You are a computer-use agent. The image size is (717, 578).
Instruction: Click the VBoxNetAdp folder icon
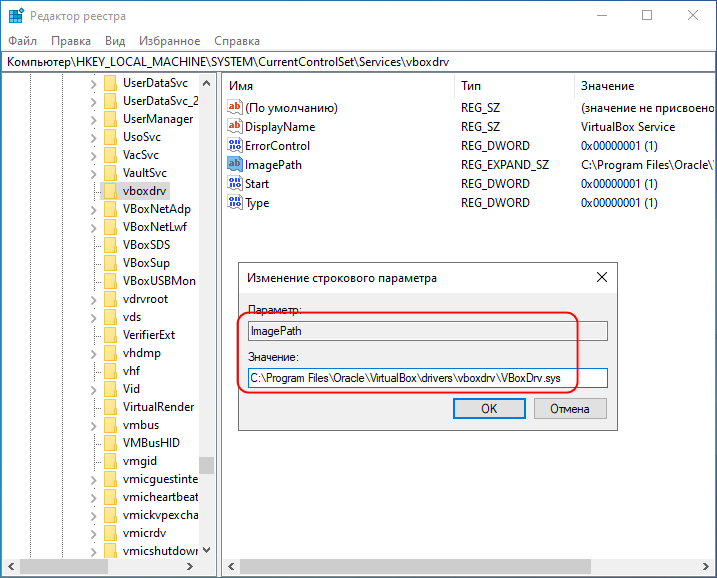(x=110, y=209)
